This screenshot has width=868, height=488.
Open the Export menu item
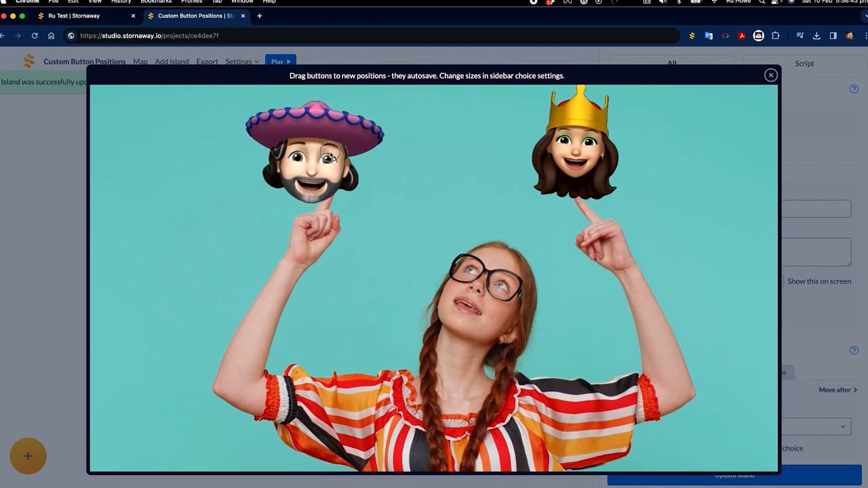coord(207,62)
